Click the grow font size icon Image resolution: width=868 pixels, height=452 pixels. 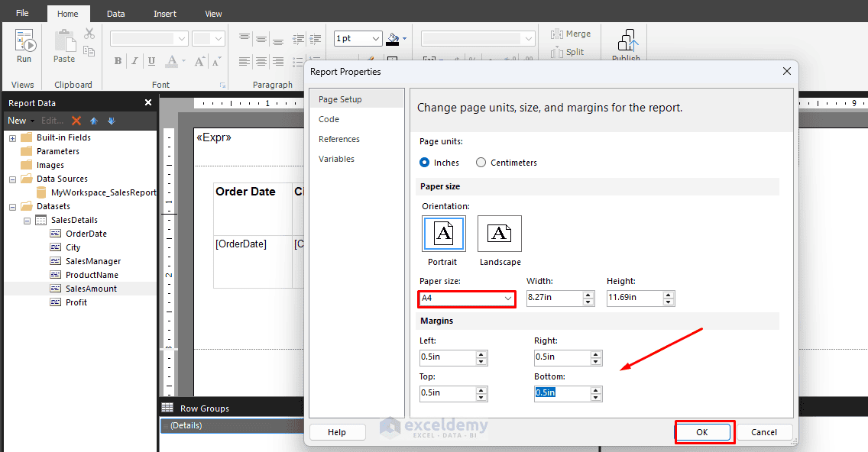200,61
